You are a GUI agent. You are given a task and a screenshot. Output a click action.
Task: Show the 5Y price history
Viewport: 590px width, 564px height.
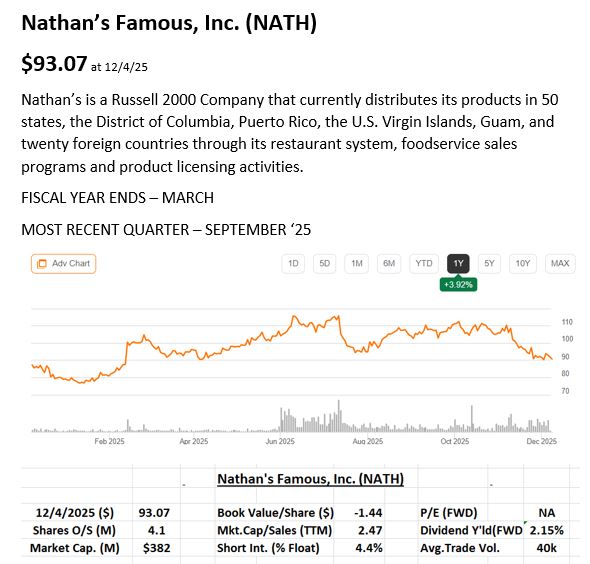489,263
